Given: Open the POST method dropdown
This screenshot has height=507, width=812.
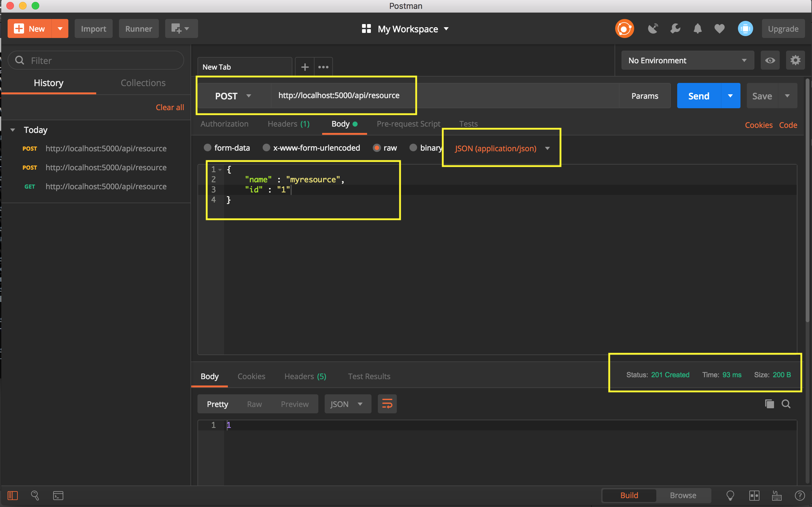Looking at the screenshot, I should [x=233, y=96].
